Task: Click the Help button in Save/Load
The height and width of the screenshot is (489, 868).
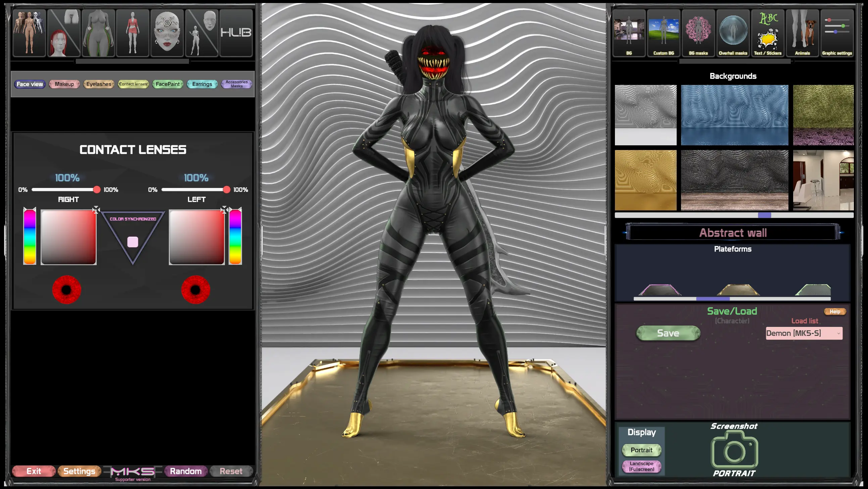Action: (835, 311)
